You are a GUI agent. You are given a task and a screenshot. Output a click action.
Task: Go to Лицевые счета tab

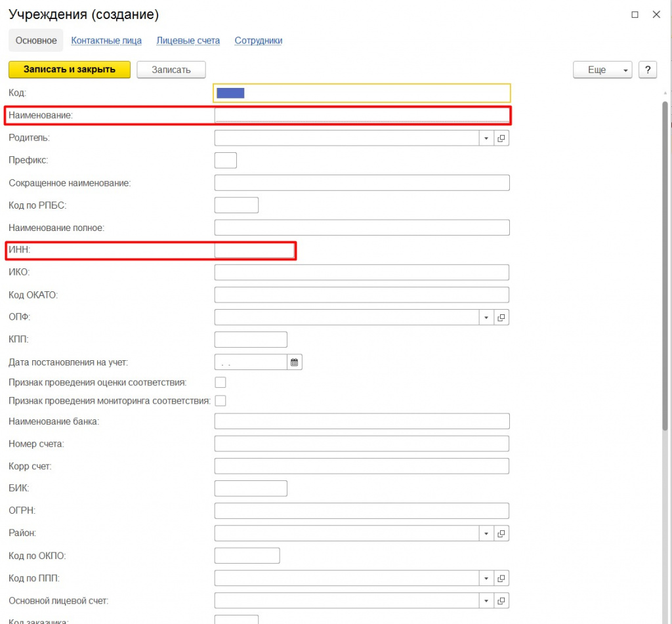tap(188, 41)
